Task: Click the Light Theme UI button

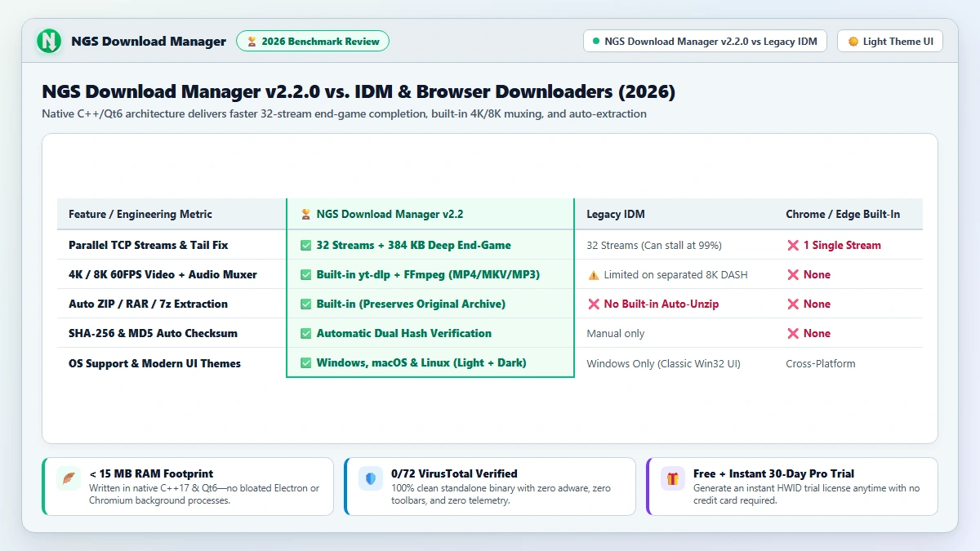Action: point(890,41)
